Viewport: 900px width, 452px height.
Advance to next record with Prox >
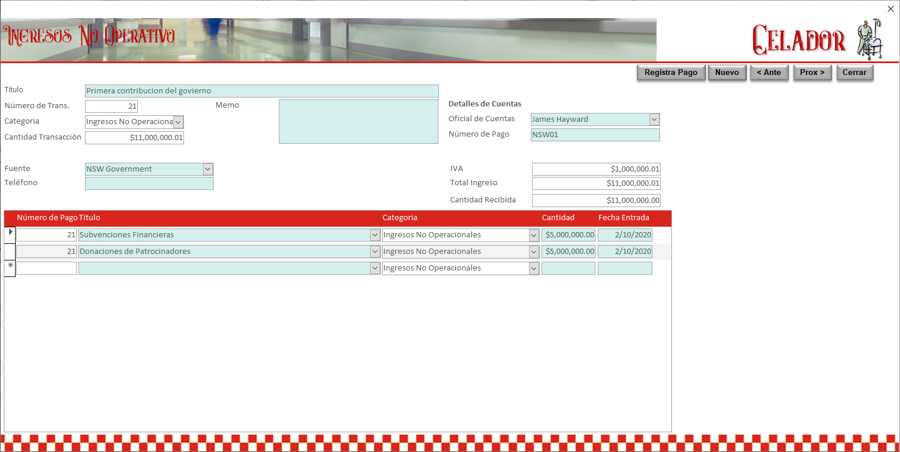tap(812, 72)
